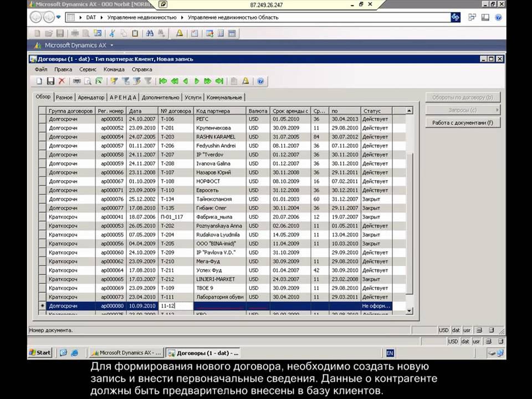The image size is (532, 399).
Task: Delete record using the red X icon
Action: point(62,81)
